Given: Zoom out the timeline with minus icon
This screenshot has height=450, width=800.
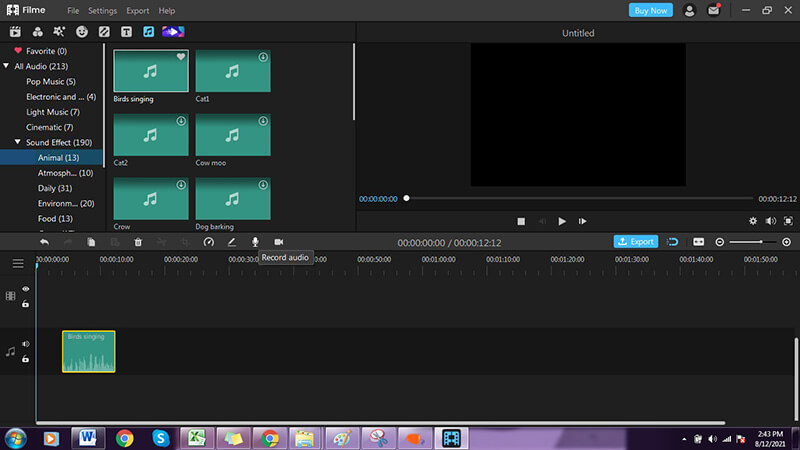Looking at the screenshot, I should [719, 242].
